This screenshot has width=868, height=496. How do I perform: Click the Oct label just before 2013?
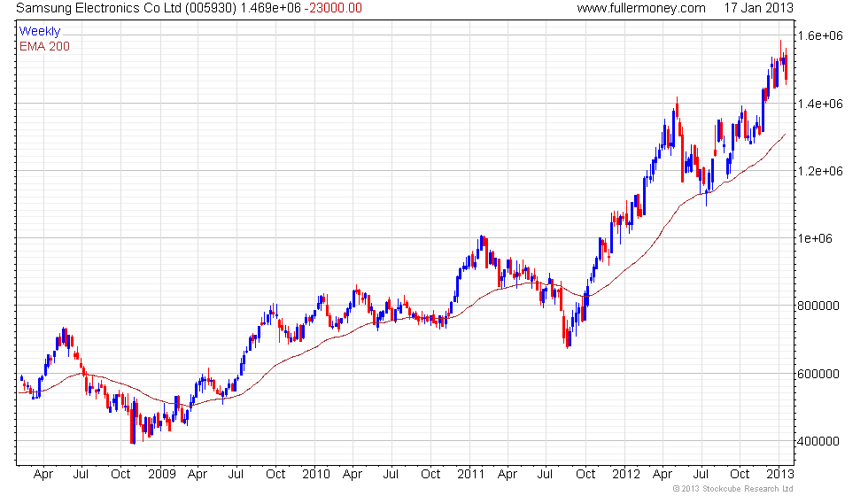point(740,475)
